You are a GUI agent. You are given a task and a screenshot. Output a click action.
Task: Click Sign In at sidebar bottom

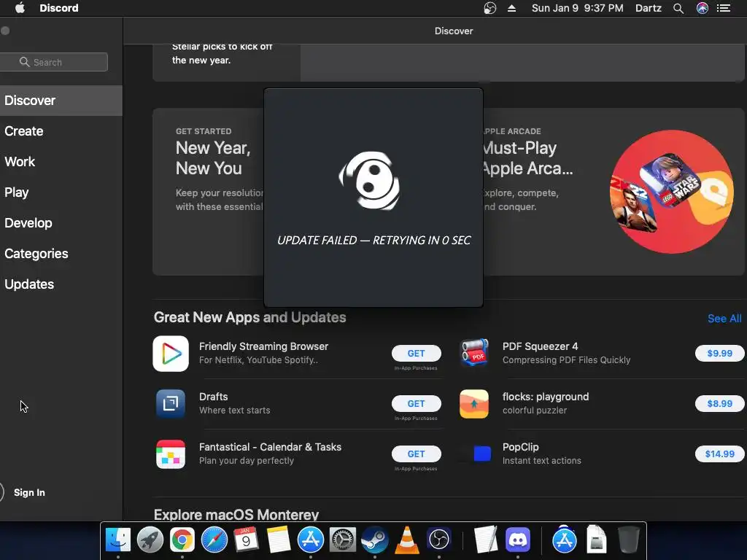pyautogui.click(x=29, y=492)
